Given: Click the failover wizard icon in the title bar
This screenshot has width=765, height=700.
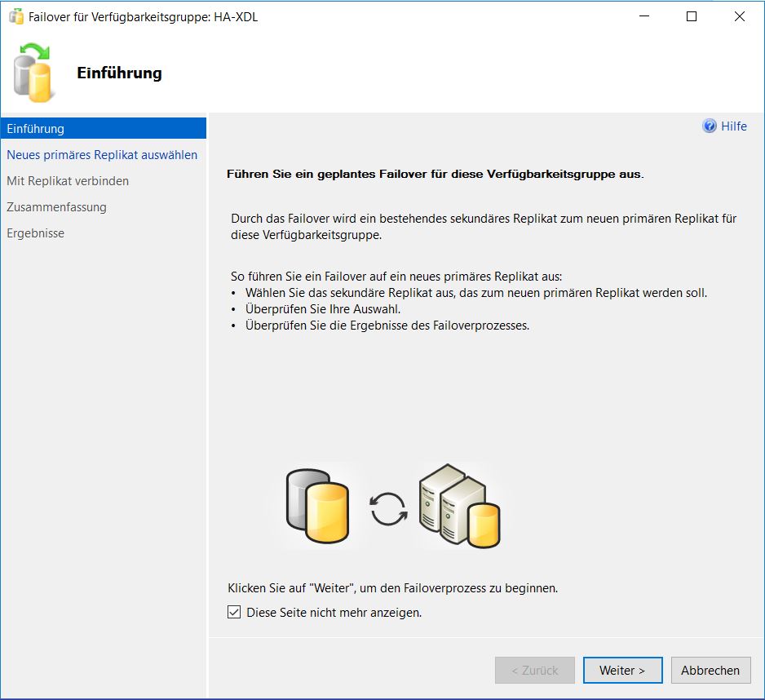Looking at the screenshot, I should (16, 16).
